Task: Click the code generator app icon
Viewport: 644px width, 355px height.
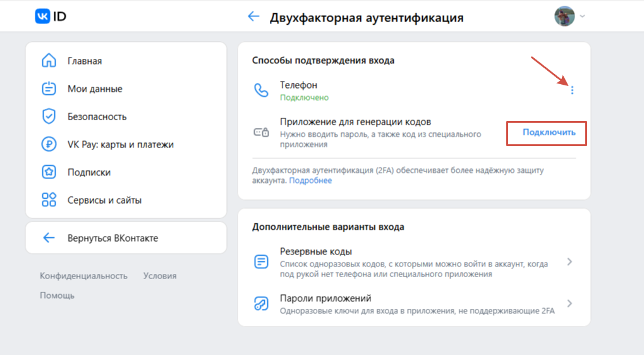Action: 261,132
